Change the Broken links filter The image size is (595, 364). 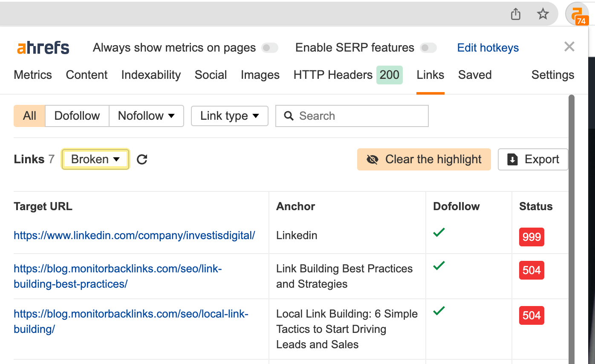95,159
